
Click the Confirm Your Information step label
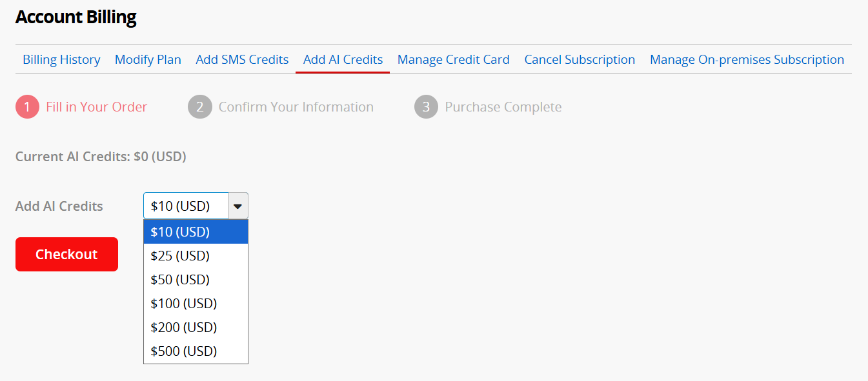tap(296, 107)
